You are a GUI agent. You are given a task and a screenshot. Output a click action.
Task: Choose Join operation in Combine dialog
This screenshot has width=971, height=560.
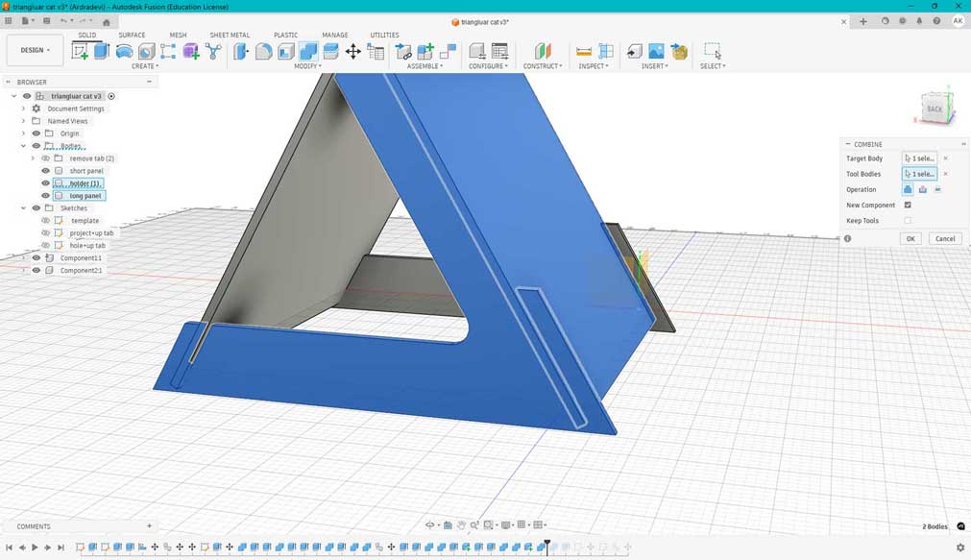908,189
